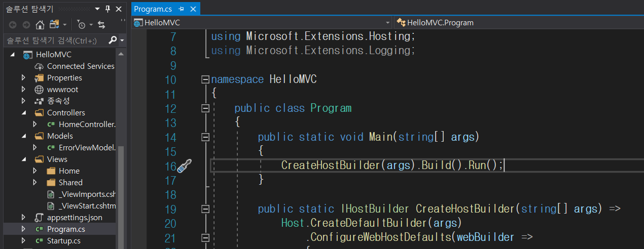Click the sync with active document arrows
The height and width of the screenshot is (249, 644).
click(x=101, y=24)
